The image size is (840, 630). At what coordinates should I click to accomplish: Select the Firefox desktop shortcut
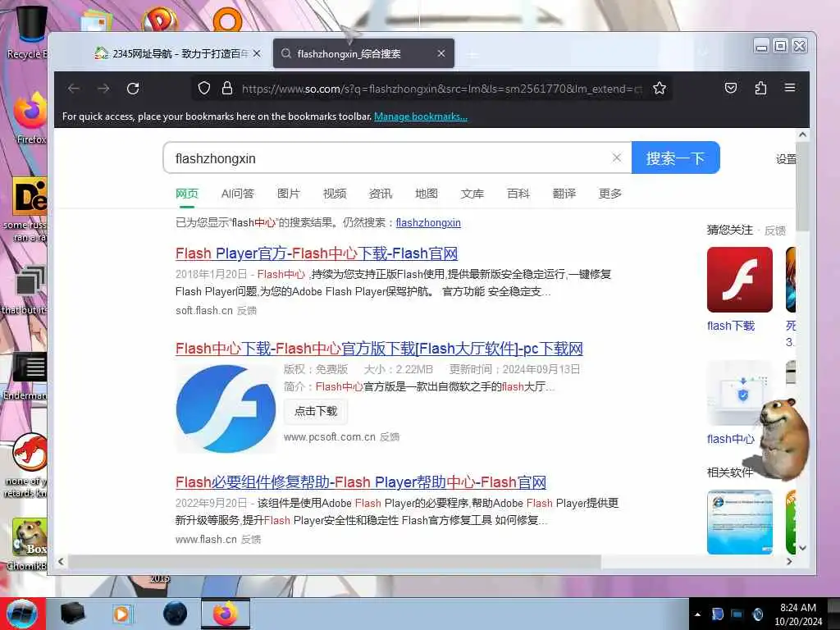tap(30, 118)
